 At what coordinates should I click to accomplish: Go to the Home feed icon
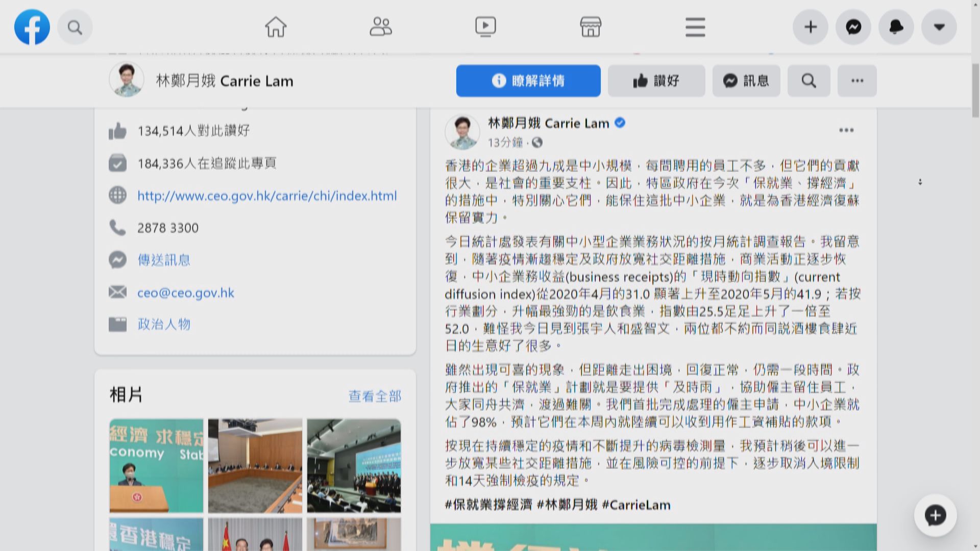(x=276, y=27)
